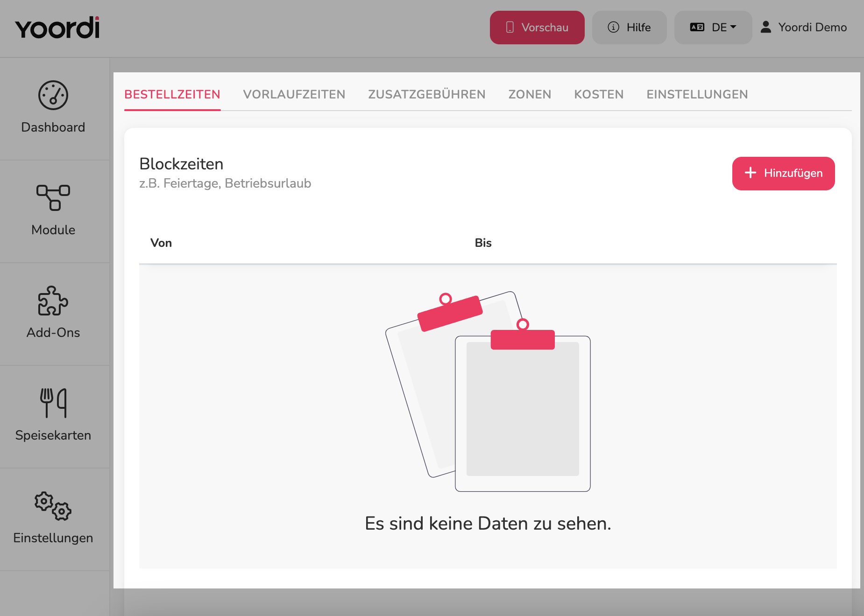Open the Kosten tab

[599, 94]
